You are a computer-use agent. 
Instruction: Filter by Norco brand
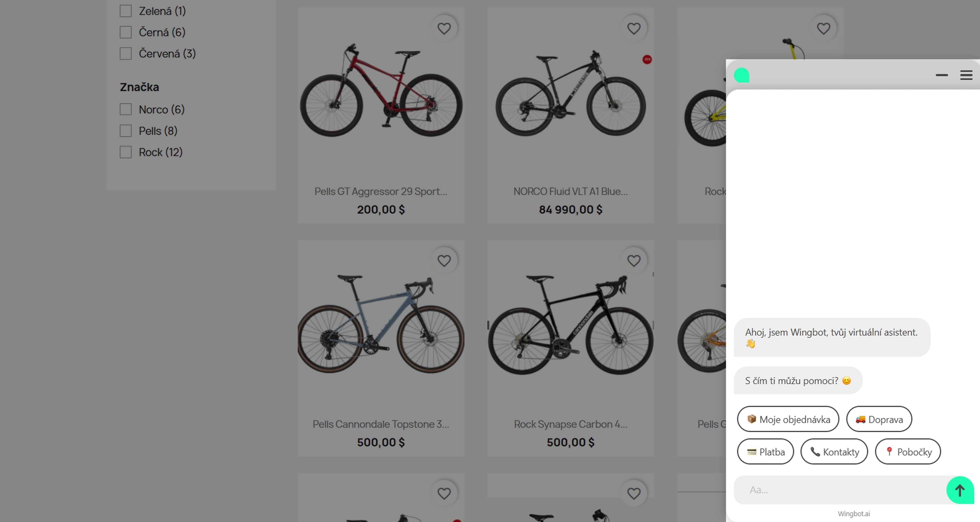click(125, 110)
